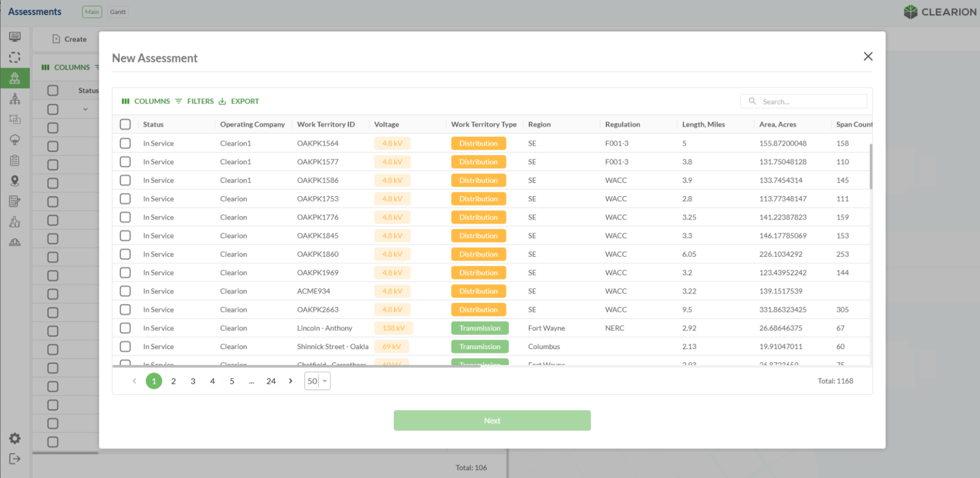Viewport: 980px width, 478px height.
Task: Switch to the Gantt tab
Action: pyautogui.click(x=118, y=12)
